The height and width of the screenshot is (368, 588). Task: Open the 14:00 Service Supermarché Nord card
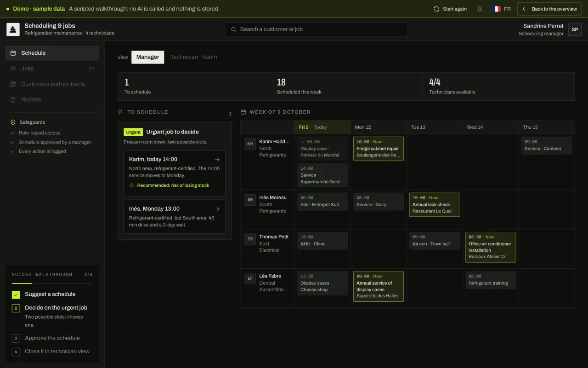[x=322, y=175]
